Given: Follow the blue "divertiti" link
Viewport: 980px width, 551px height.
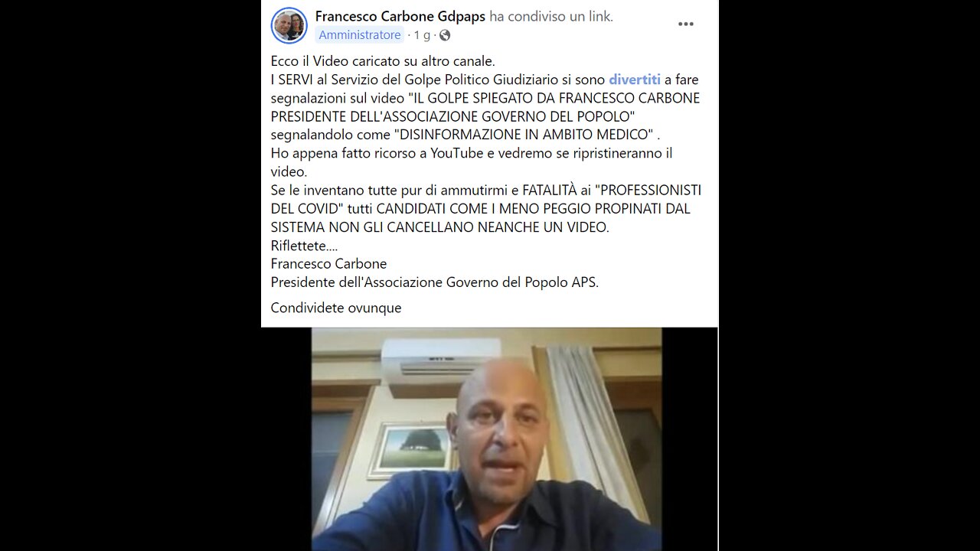Looking at the screenshot, I should click(635, 80).
